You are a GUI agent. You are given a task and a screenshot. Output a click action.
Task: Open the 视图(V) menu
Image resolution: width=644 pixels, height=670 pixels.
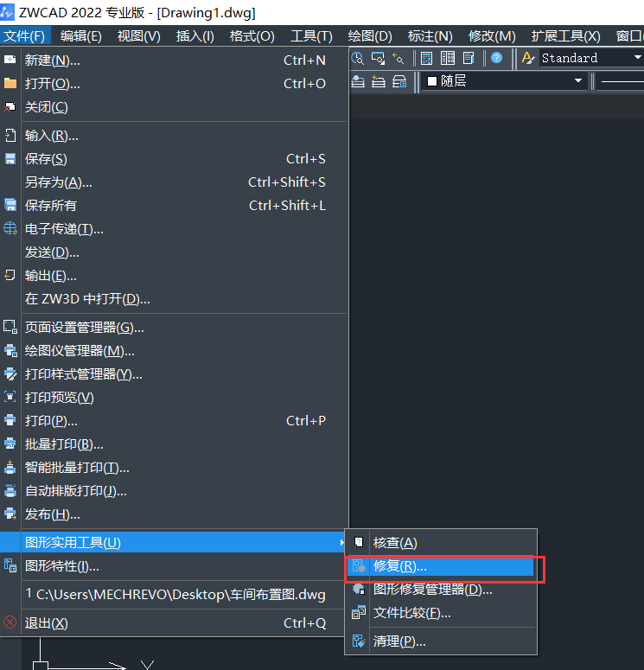coord(139,36)
